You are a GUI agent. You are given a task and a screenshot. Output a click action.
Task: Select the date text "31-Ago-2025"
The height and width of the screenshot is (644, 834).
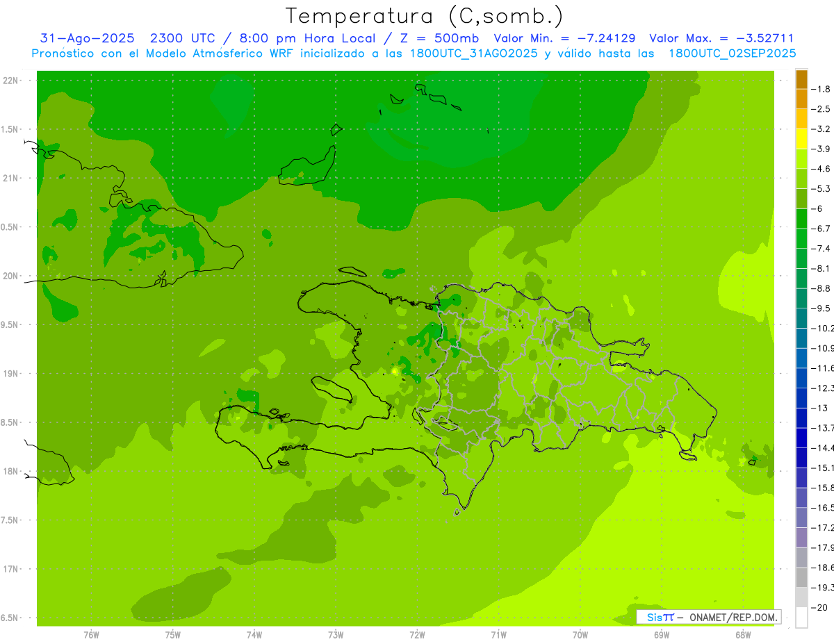(x=87, y=38)
